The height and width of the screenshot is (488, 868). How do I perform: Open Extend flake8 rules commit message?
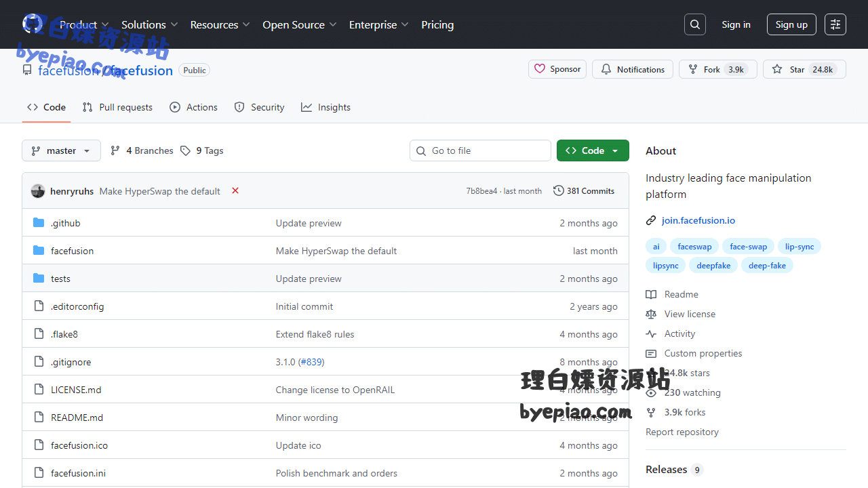tap(315, 334)
